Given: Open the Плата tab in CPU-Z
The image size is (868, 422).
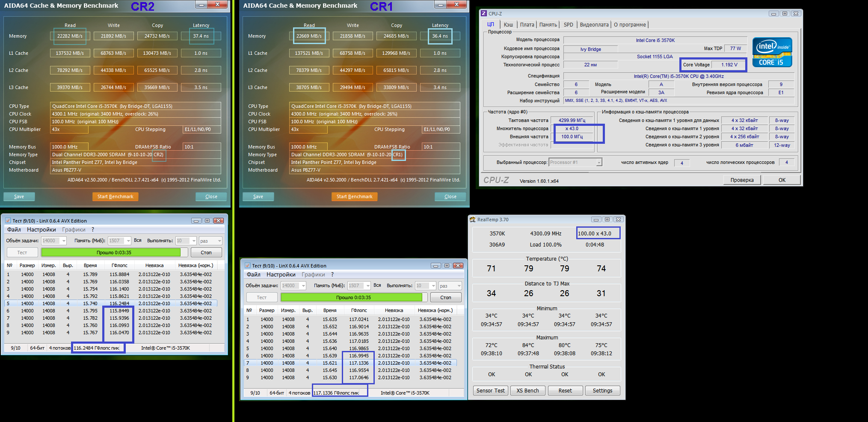Looking at the screenshot, I should tap(527, 25).
